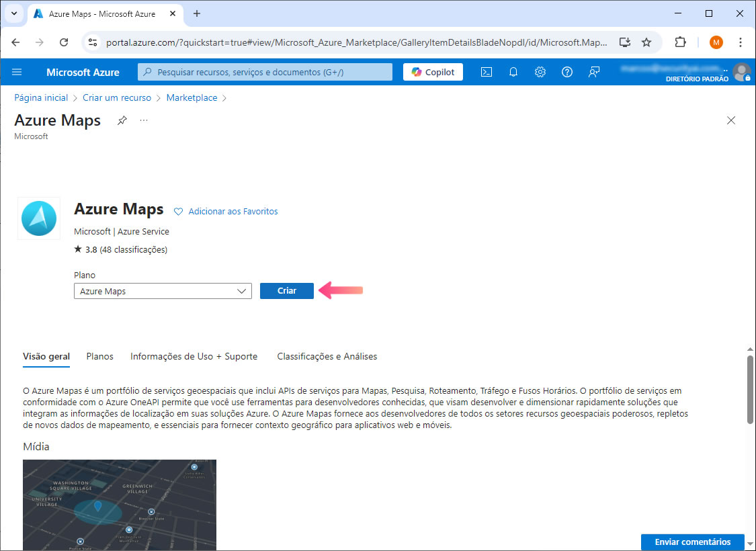756x551 pixels.
Task: Expand the Plano dropdown Azure Maps
Action: (163, 291)
